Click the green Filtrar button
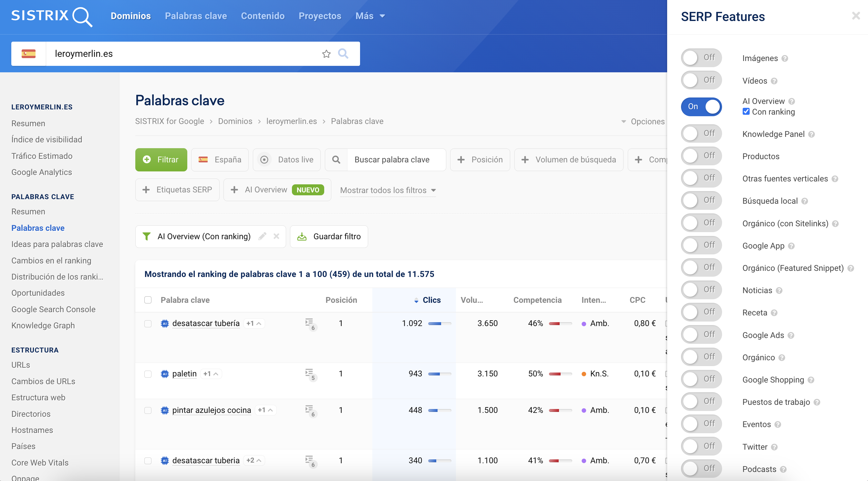Screen dimensions: 868x481 tap(161, 160)
